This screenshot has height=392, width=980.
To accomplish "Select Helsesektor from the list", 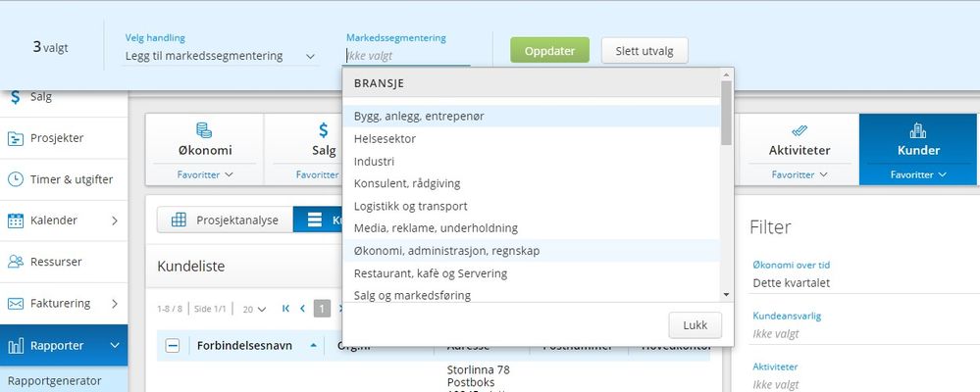I will click(532, 138).
